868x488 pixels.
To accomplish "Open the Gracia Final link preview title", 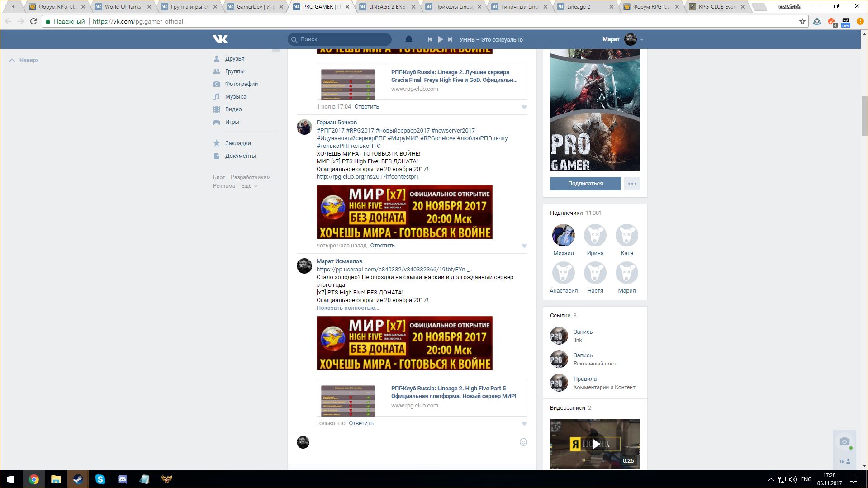I will pos(454,76).
